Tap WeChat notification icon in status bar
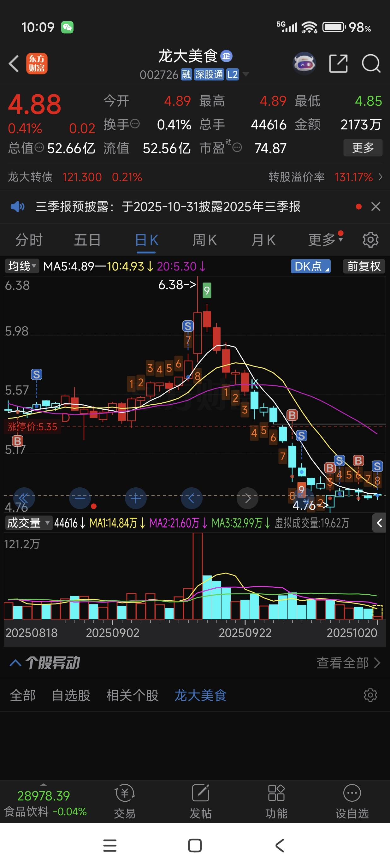Image resolution: width=390 pixels, height=868 pixels. click(67, 27)
